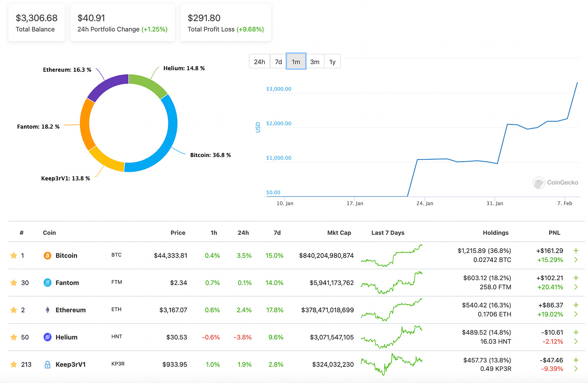Open the Bitcoin coin page link
This screenshot has width=588, height=383.
click(x=66, y=255)
